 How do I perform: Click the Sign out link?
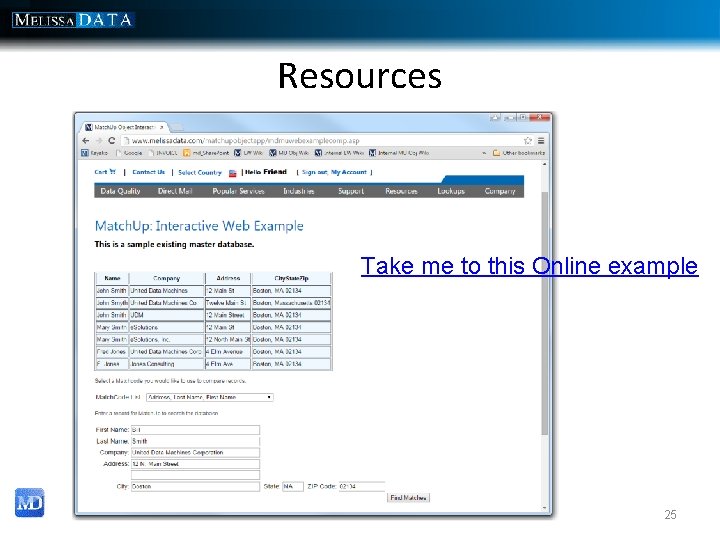pos(315,172)
